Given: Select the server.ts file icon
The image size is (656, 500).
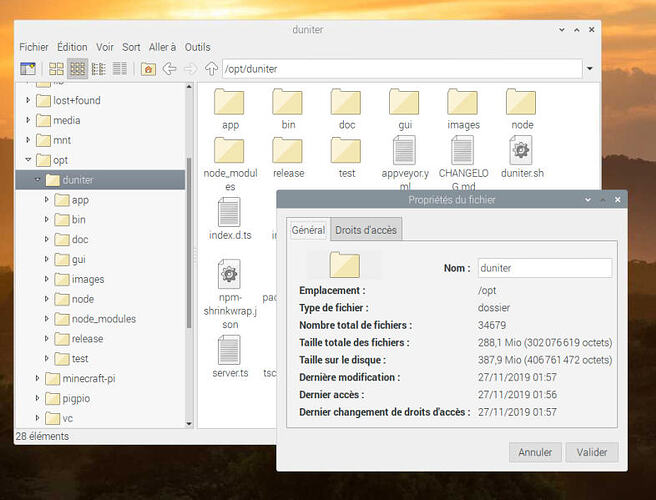Looking at the screenshot, I should 229,350.
